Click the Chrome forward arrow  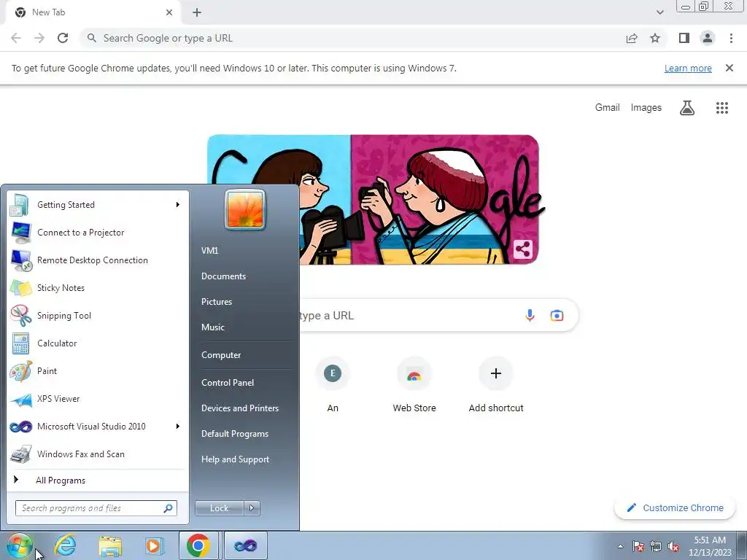coord(39,38)
